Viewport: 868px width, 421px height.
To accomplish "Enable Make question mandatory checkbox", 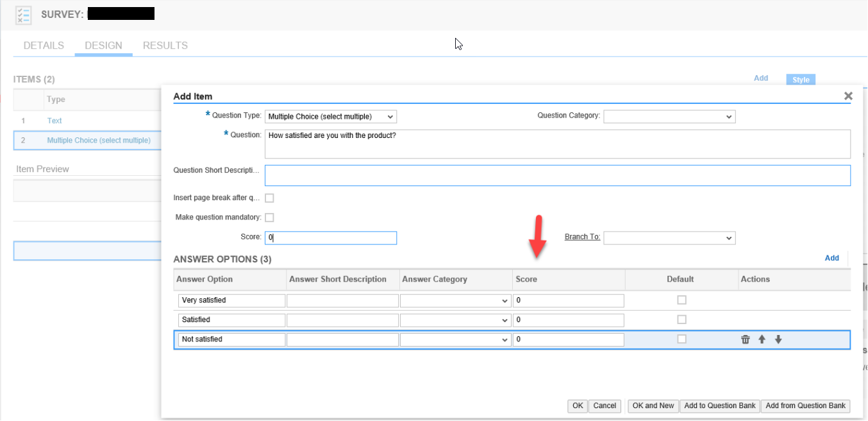I will click(x=269, y=218).
